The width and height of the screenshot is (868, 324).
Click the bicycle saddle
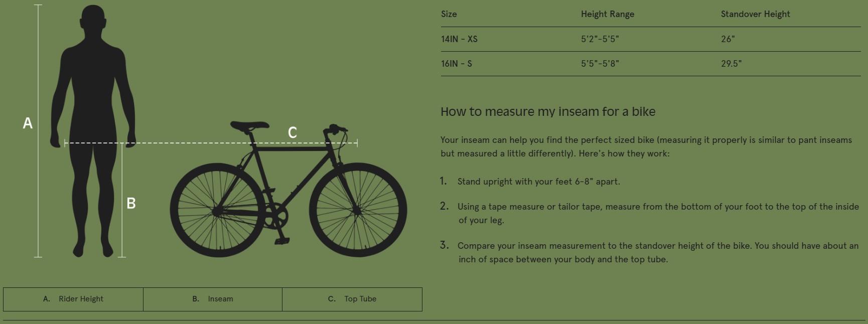249,125
